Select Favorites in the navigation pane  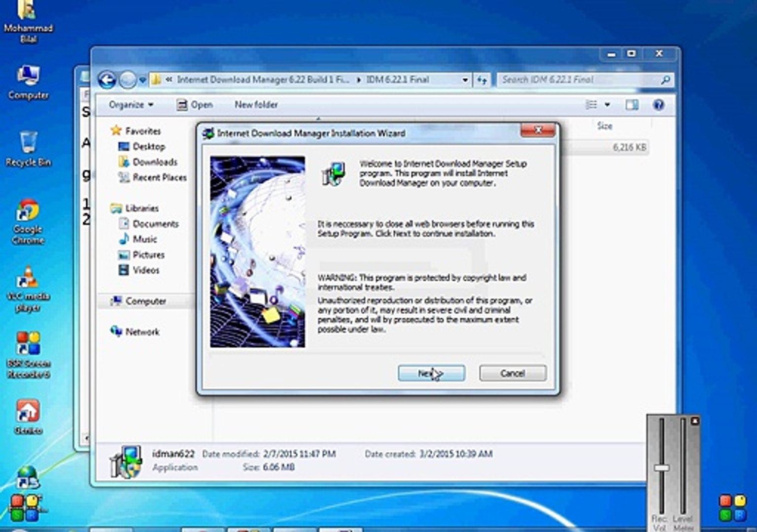coord(136,131)
